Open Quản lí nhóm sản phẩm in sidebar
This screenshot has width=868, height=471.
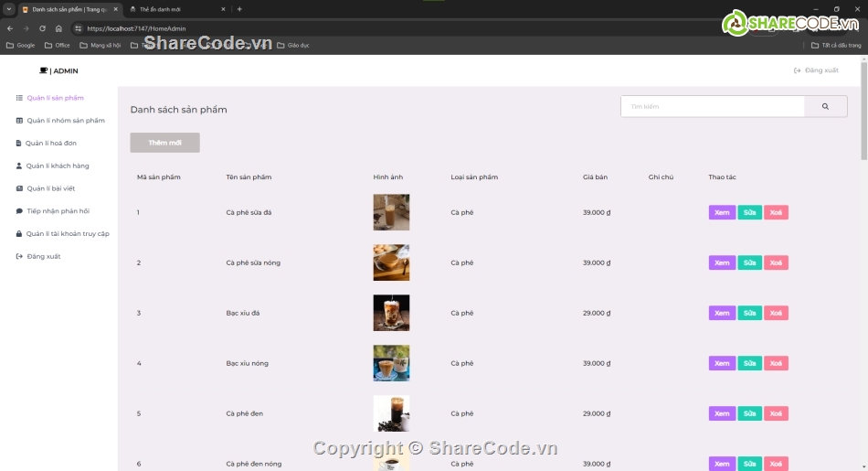65,121
